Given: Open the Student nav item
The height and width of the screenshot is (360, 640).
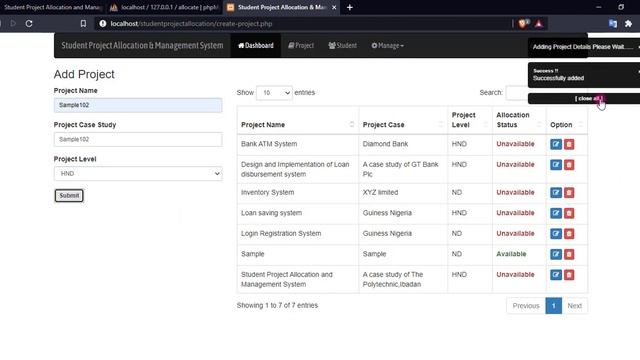Looking at the screenshot, I should click(x=342, y=46).
